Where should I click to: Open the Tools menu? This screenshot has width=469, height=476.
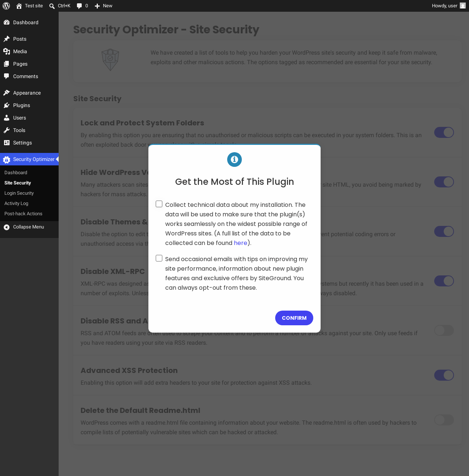coord(29,130)
